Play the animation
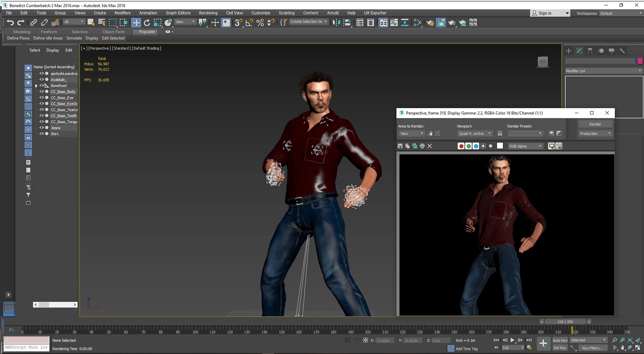 (x=512, y=340)
